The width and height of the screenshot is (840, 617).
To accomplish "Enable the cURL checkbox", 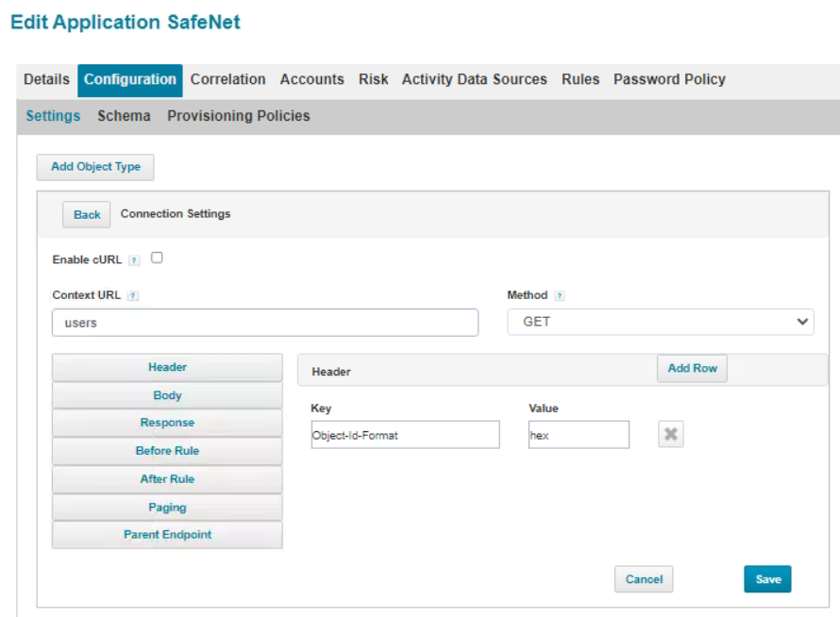I will coord(158,258).
